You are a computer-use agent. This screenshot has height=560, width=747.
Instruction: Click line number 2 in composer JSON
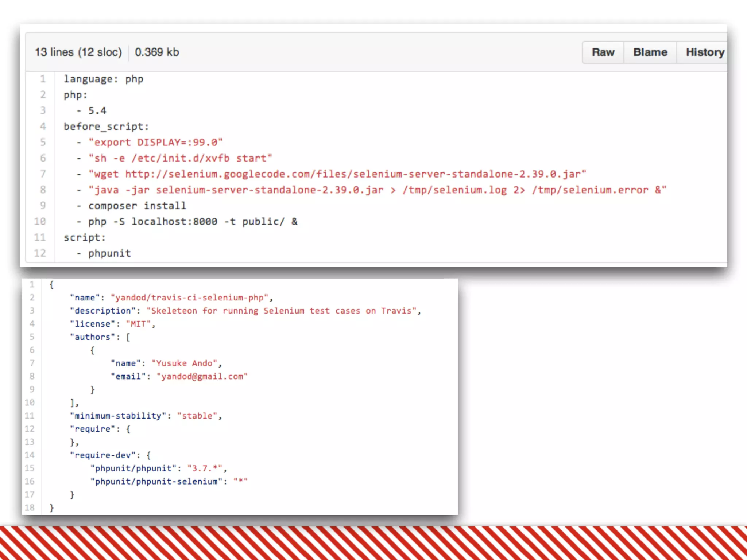pos(32,298)
